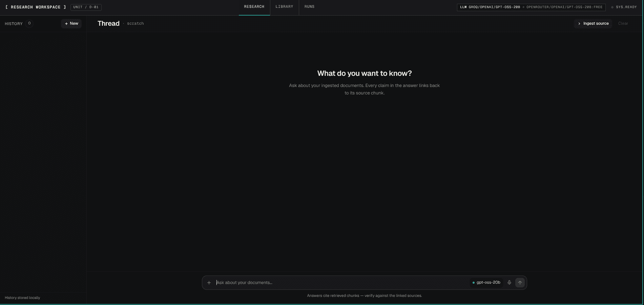This screenshot has width=644, height=305.
Task: Click the microphone voice input icon
Action: [509, 283]
